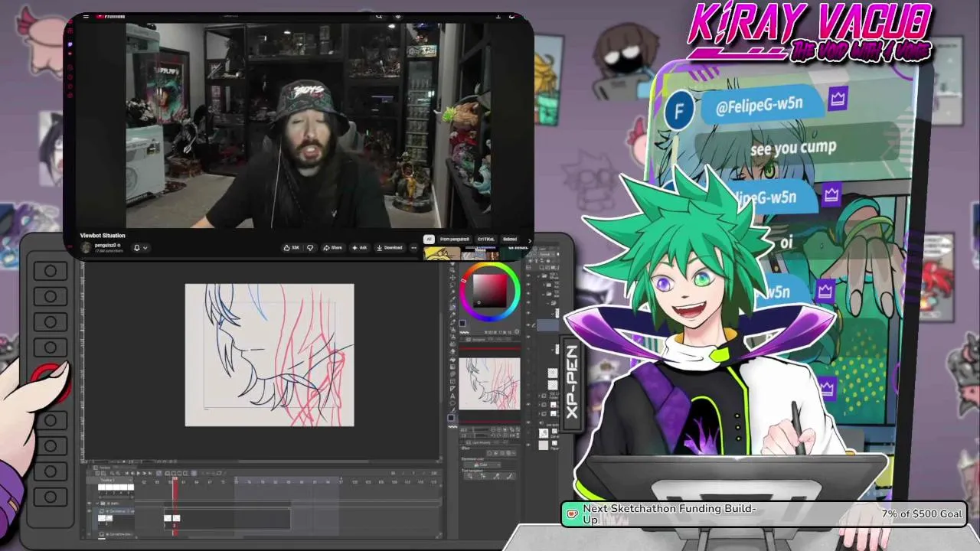Screen dimensions: 980x551
Task: Open the Timeline 1 name dropdown arrow
Action: [130, 480]
